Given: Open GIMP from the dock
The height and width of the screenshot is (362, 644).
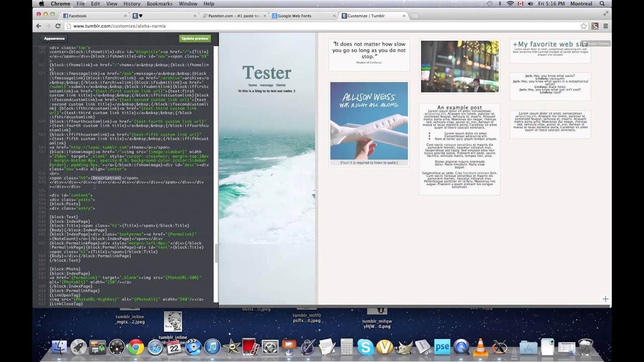Looking at the screenshot, I should [x=404, y=347].
